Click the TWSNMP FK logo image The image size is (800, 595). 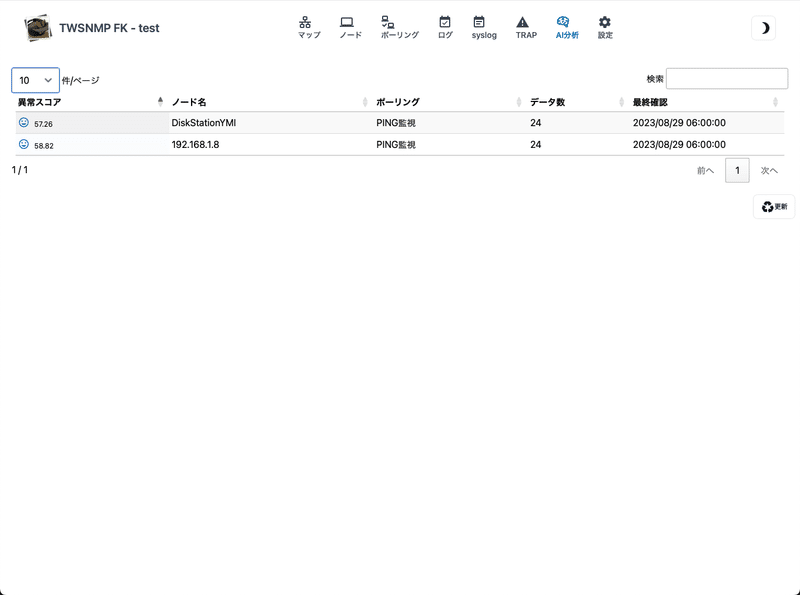click(x=38, y=28)
